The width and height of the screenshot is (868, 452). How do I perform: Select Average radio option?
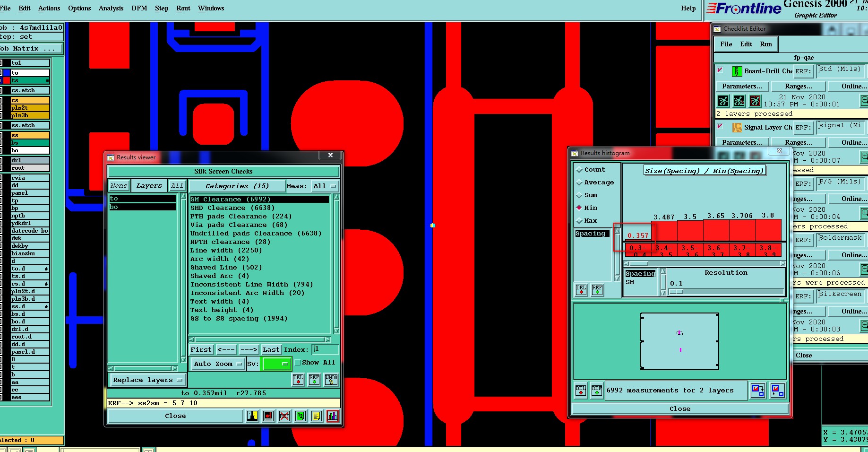pos(579,183)
